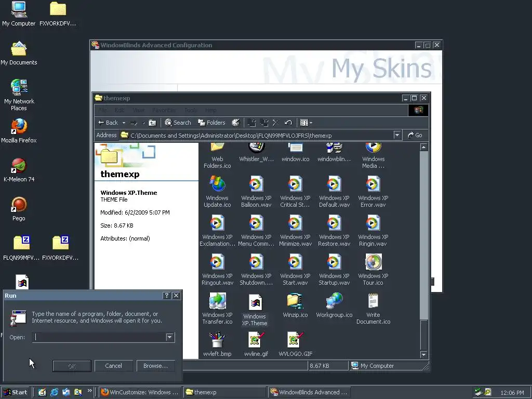Screen dimensions: 532x399
Task: Expand the Open combo box dropdown in Run
Action: 170,337
